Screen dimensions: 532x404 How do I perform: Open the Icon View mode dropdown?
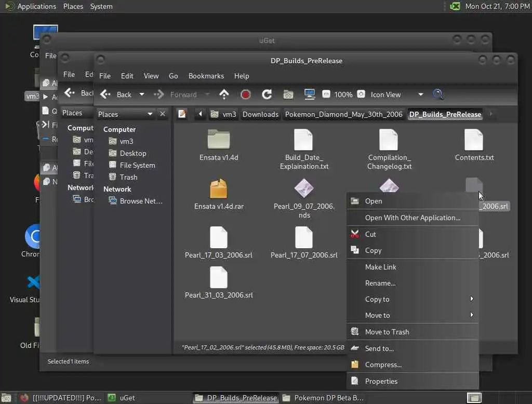396,95
